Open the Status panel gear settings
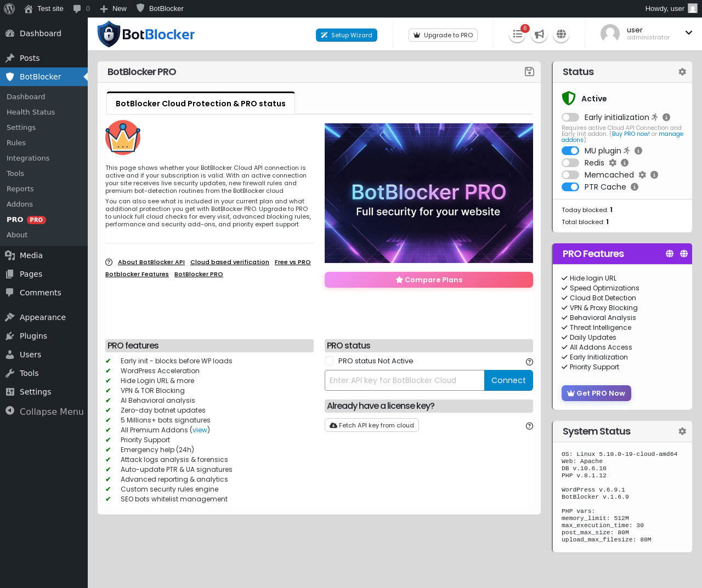Image resolution: width=702 pixels, height=588 pixels. [682, 72]
